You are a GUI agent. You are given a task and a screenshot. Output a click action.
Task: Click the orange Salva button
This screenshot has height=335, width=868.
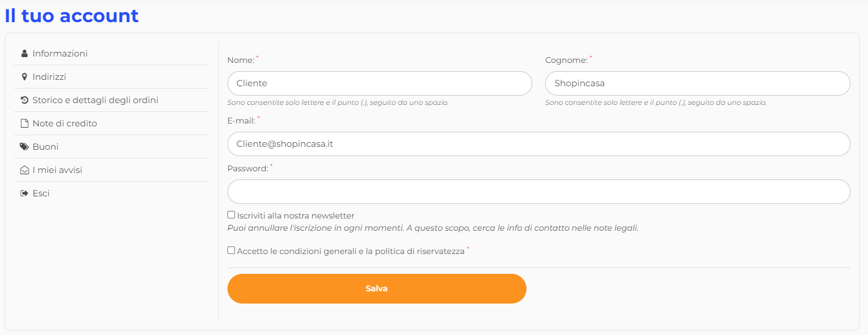click(377, 288)
